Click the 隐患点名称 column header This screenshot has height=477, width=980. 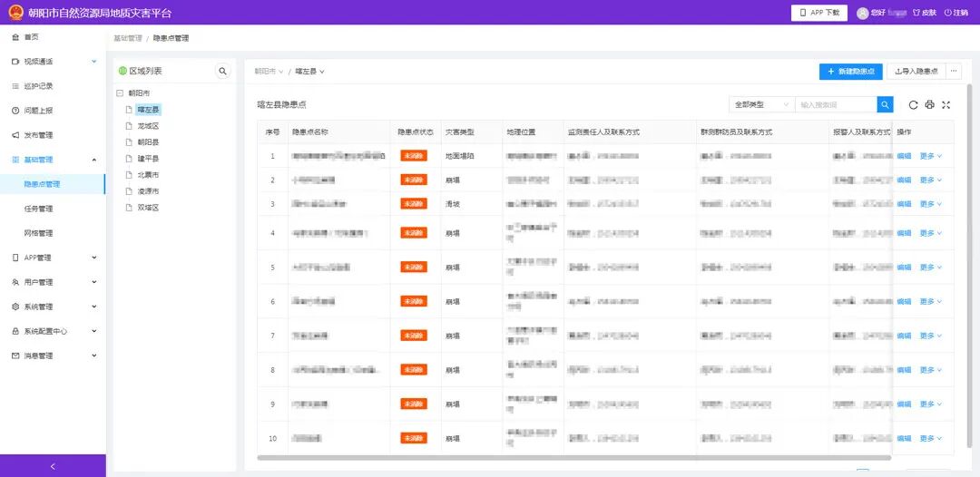coord(310,132)
